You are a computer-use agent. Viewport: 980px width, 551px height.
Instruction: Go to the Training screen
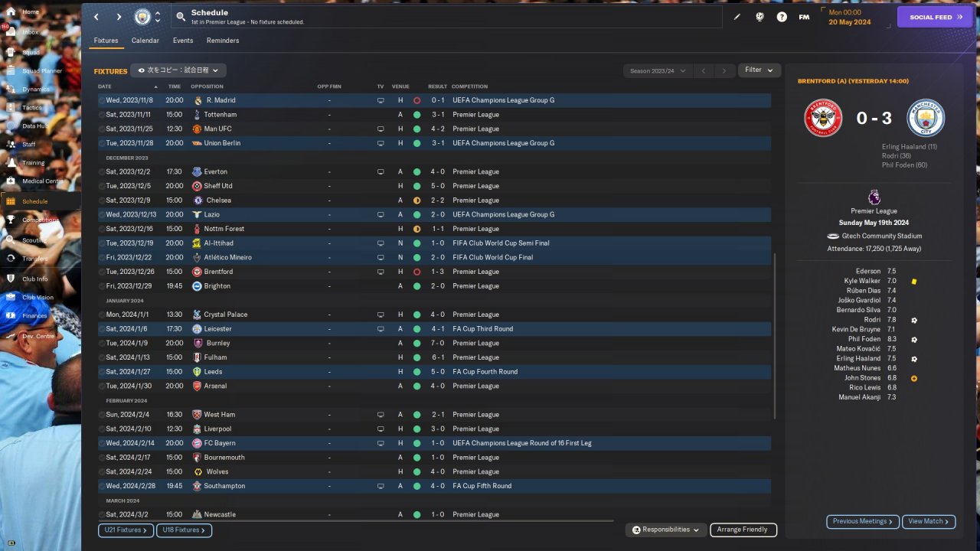point(33,163)
